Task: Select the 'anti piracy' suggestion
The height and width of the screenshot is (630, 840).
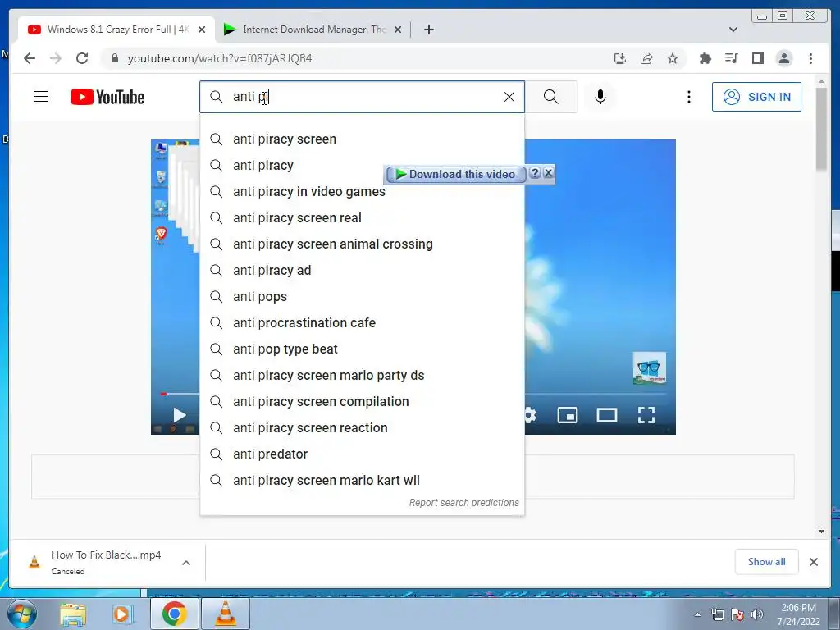Action: click(362, 166)
